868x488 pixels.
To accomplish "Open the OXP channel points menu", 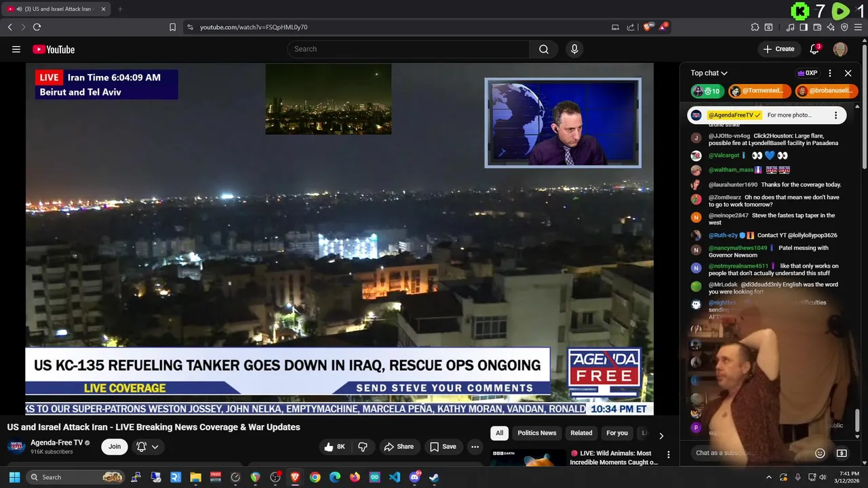I will [807, 73].
